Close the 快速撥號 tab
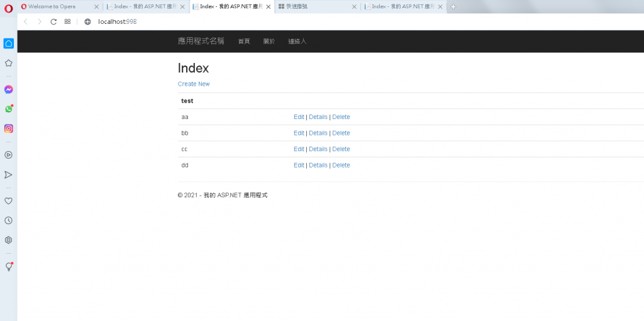Image resolution: width=644 pixels, height=321 pixels. [355, 6]
